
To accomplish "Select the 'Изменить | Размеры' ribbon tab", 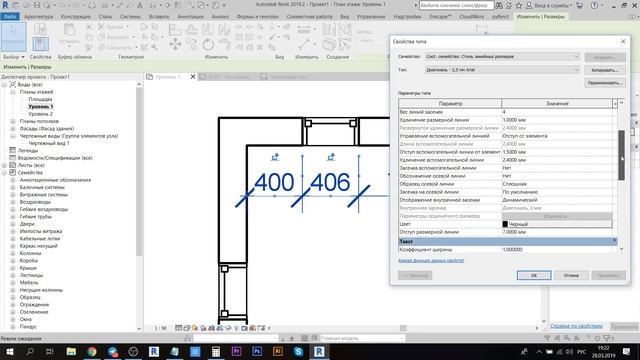I will (540, 17).
